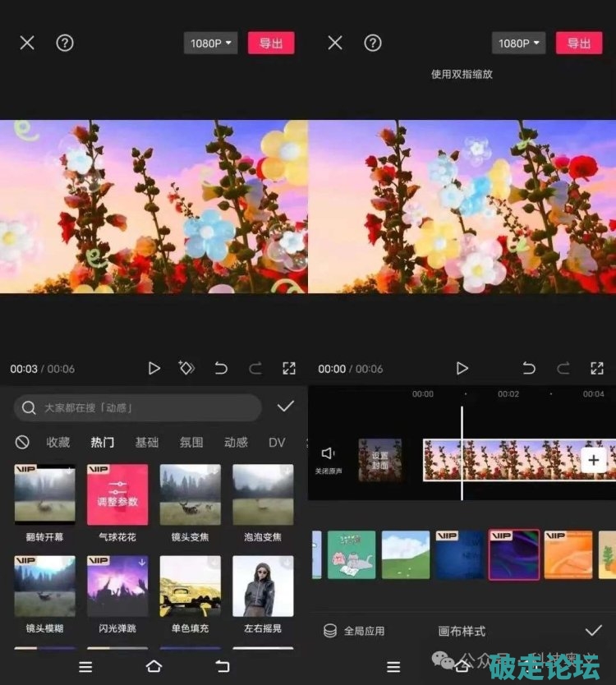Confirm 画布样式 with the checkmark icon
Viewport: 616px width, 685px height.
pos(593,631)
